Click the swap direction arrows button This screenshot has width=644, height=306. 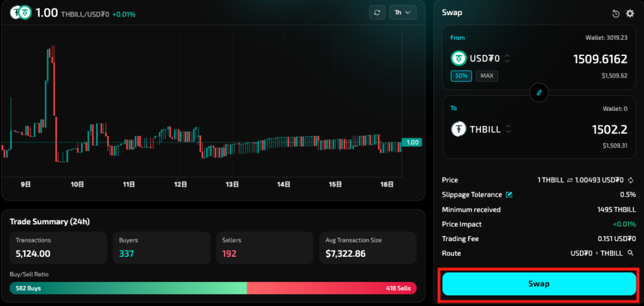coord(539,93)
